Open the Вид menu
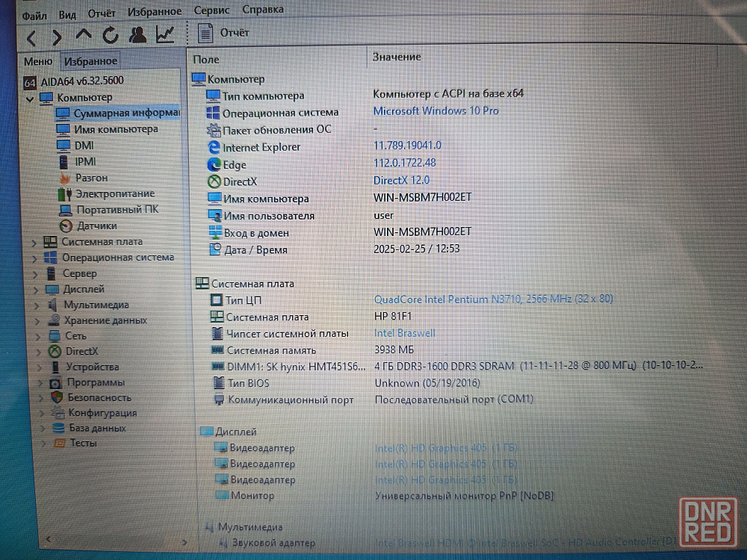 [x=67, y=15]
